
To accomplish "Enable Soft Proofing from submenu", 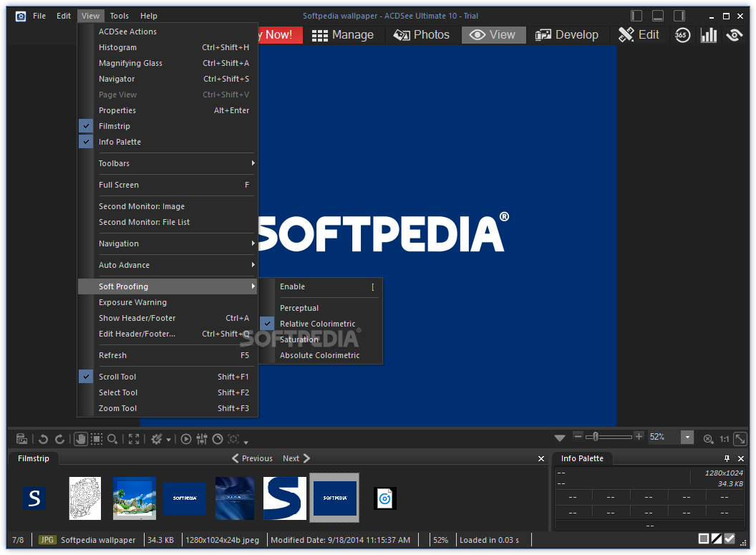I will 320,287.
